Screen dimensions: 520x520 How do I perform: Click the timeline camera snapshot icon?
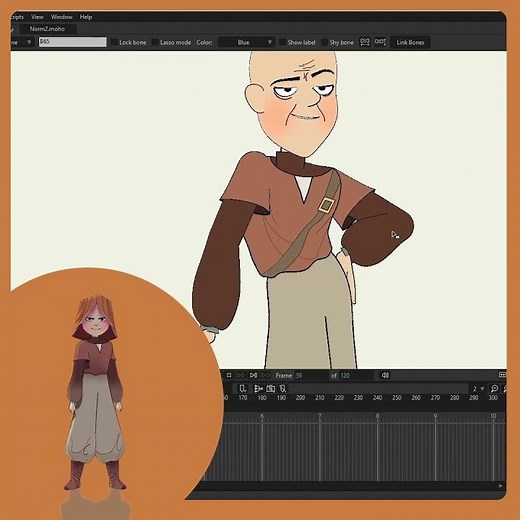[271, 389]
